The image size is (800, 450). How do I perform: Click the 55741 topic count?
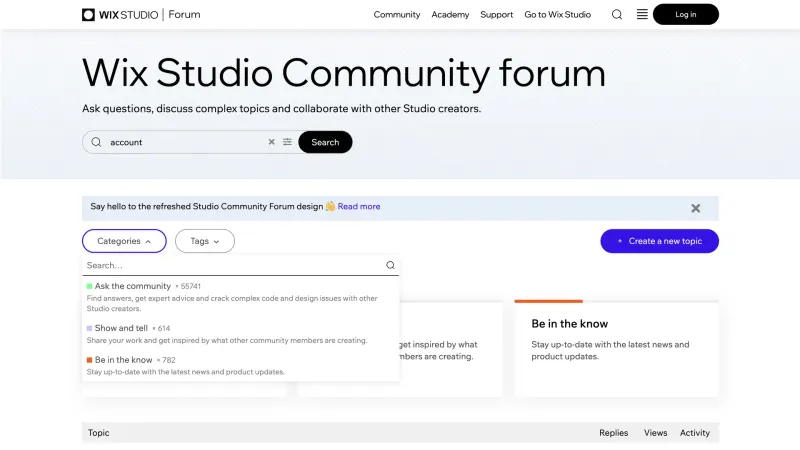pyautogui.click(x=190, y=286)
